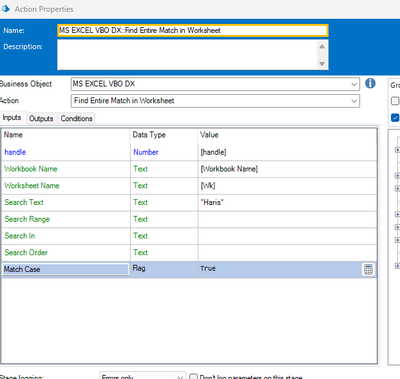Select the [Wk] value for Worksheet Name

coord(287,186)
